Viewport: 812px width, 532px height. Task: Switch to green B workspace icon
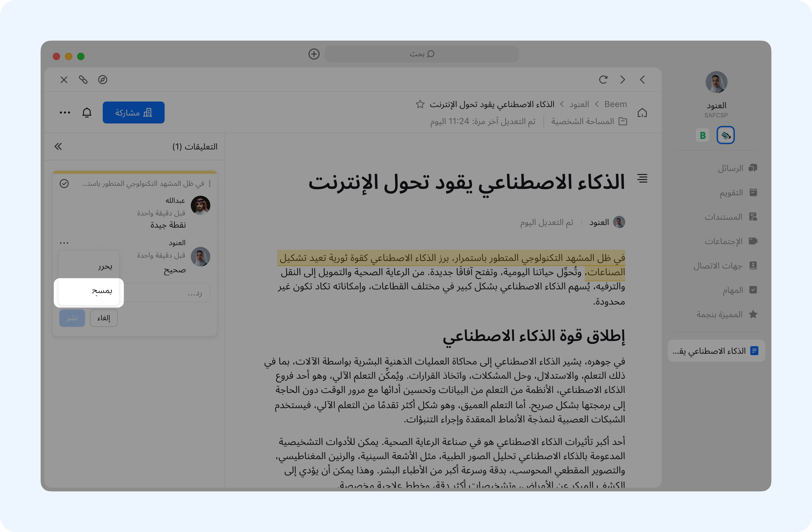point(702,135)
